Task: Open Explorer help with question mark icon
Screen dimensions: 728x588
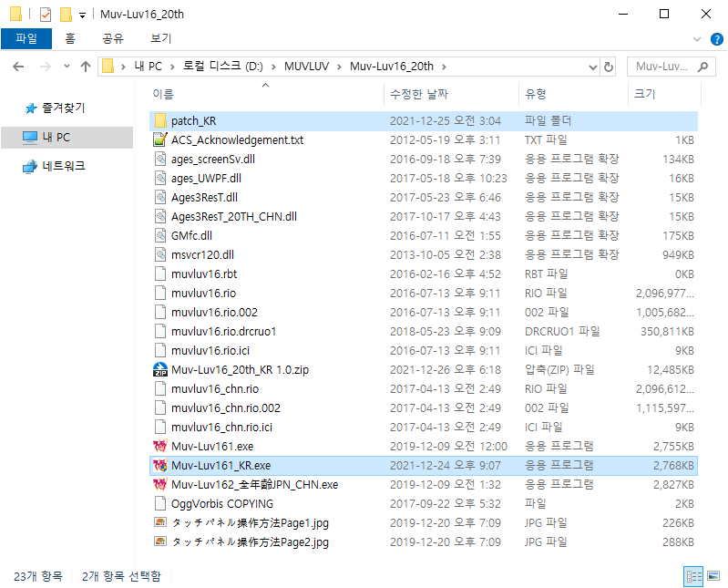Action: tap(716, 39)
